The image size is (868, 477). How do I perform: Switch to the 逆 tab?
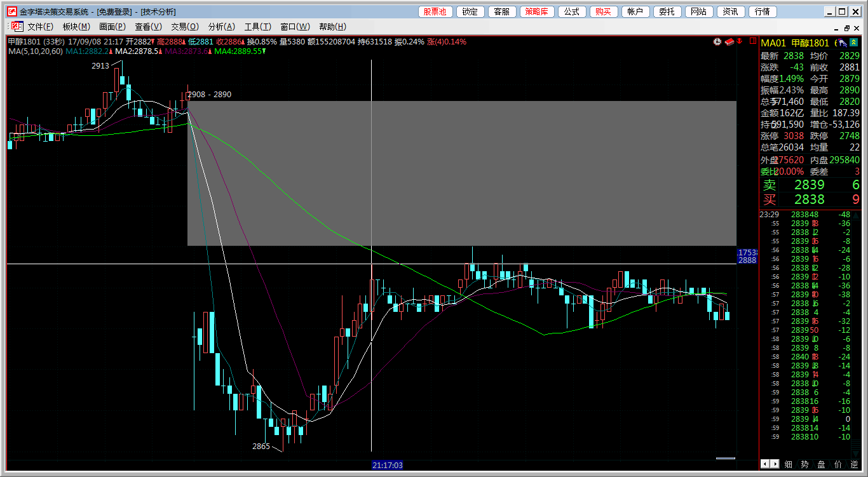(x=854, y=464)
